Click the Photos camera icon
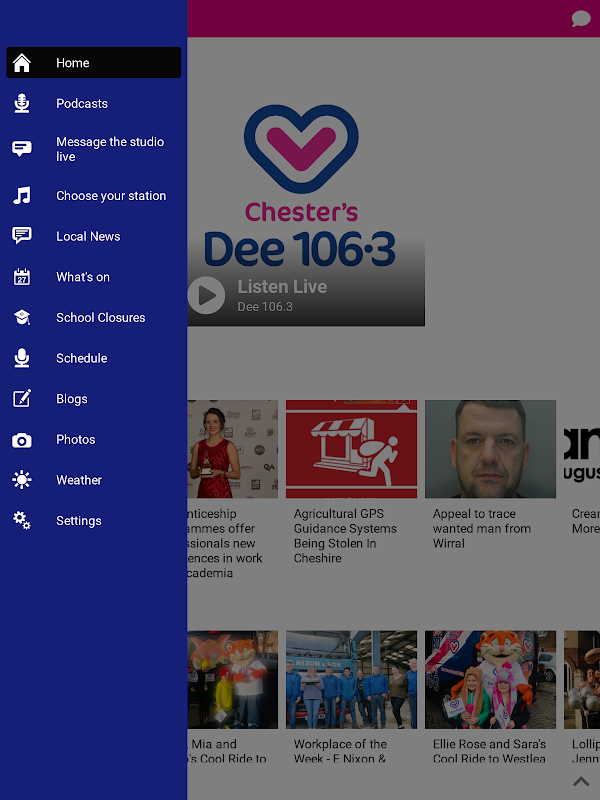Viewport: 600px width, 800px height. point(22,440)
